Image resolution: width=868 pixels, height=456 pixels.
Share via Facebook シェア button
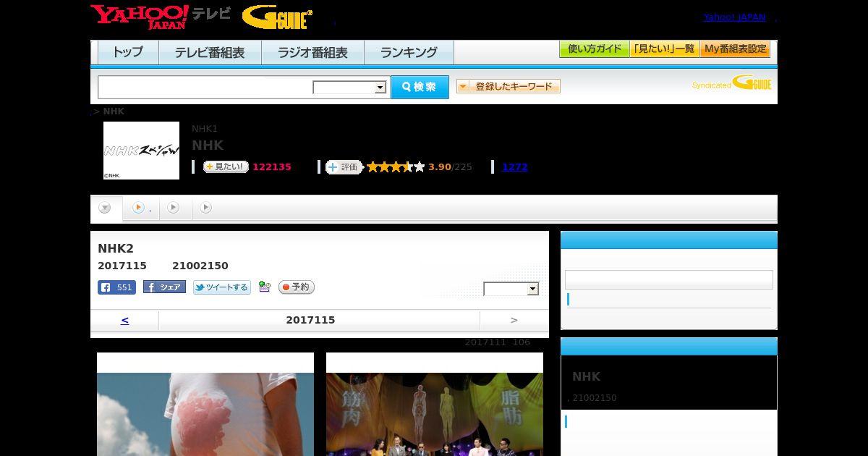click(x=164, y=287)
